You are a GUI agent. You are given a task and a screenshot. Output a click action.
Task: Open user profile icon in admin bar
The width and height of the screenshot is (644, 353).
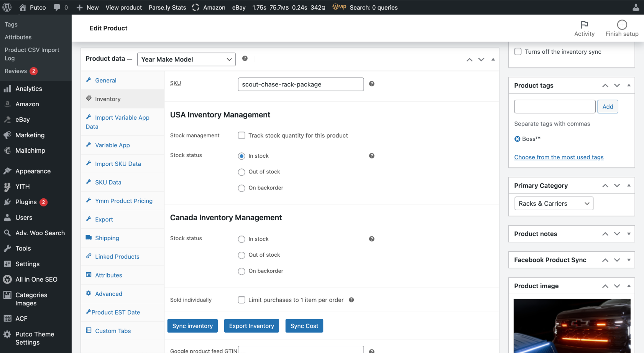(x=636, y=7)
